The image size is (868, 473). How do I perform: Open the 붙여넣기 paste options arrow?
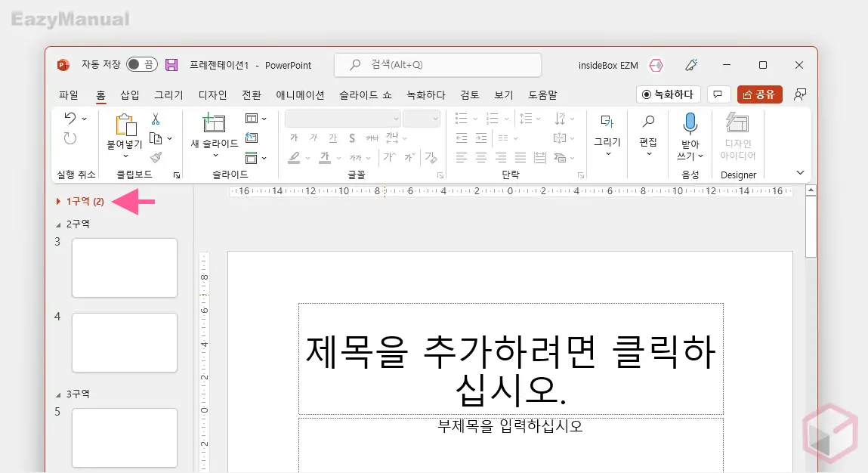tap(125, 156)
